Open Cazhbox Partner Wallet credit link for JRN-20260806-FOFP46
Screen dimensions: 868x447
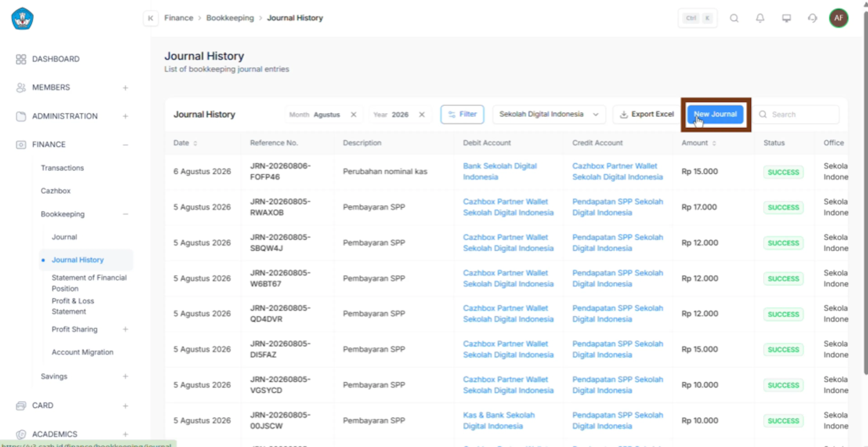click(617, 172)
